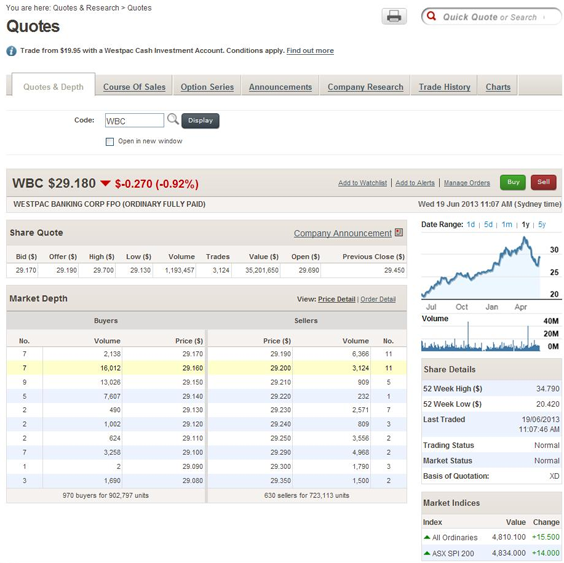This screenshot has width=564, height=563.
Task: Set chart date range to 5y
Action: [x=542, y=224]
